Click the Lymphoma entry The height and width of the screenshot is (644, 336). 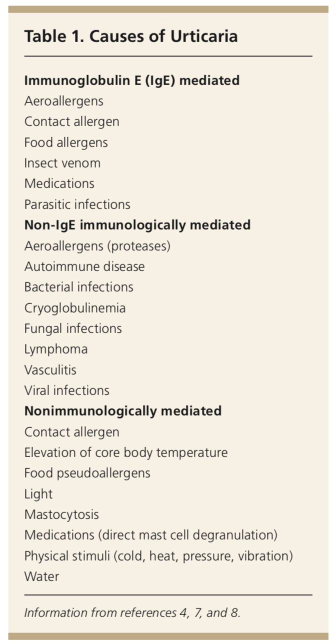coord(56,349)
